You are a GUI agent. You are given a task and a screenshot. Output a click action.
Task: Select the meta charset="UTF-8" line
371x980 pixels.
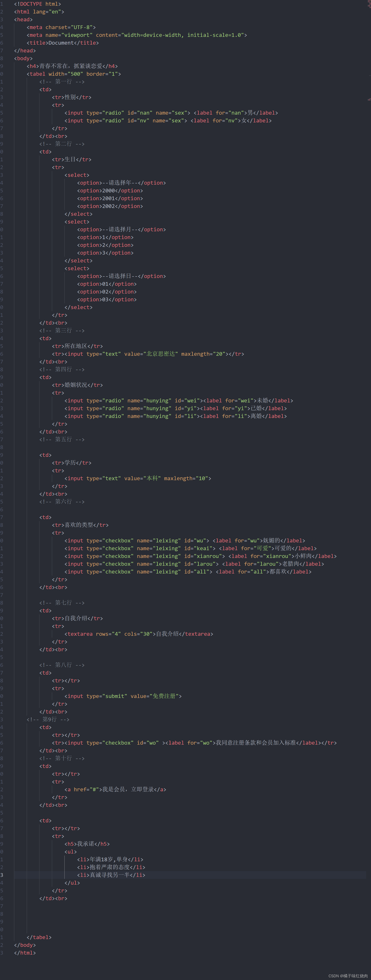tap(61, 27)
